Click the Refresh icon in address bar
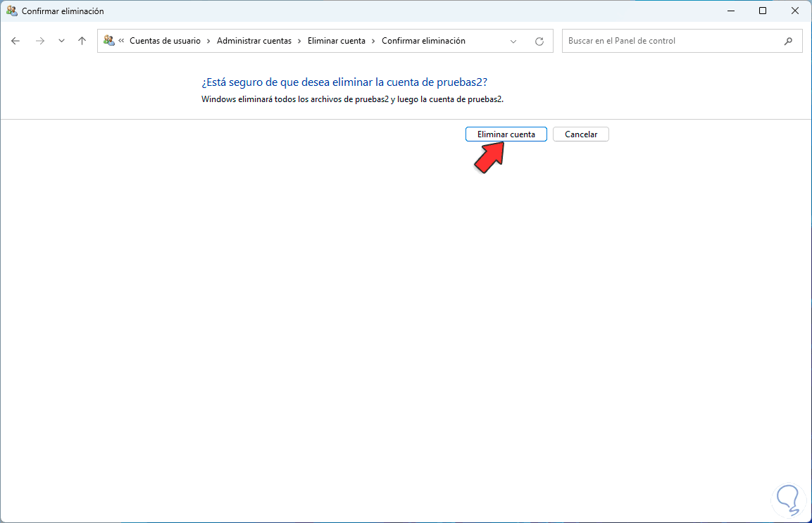Screen dimensions: 812x523 pyautogui.click(x=539, y=41)
